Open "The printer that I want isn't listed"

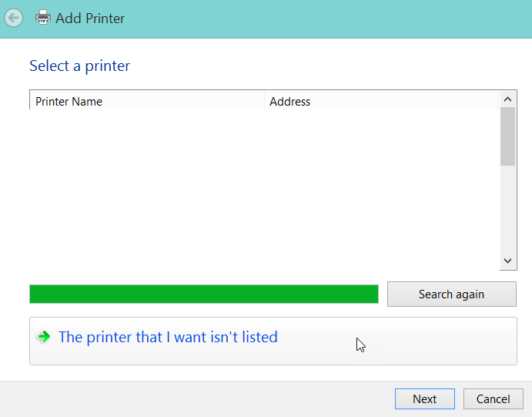pyautogui.click(x=168, y=337)
